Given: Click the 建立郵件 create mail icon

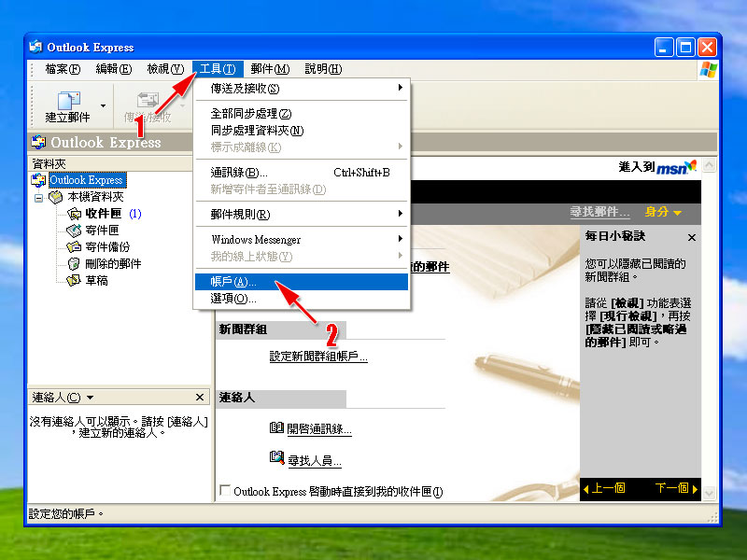Looking at the screenshot, I should tap(68, 101).
